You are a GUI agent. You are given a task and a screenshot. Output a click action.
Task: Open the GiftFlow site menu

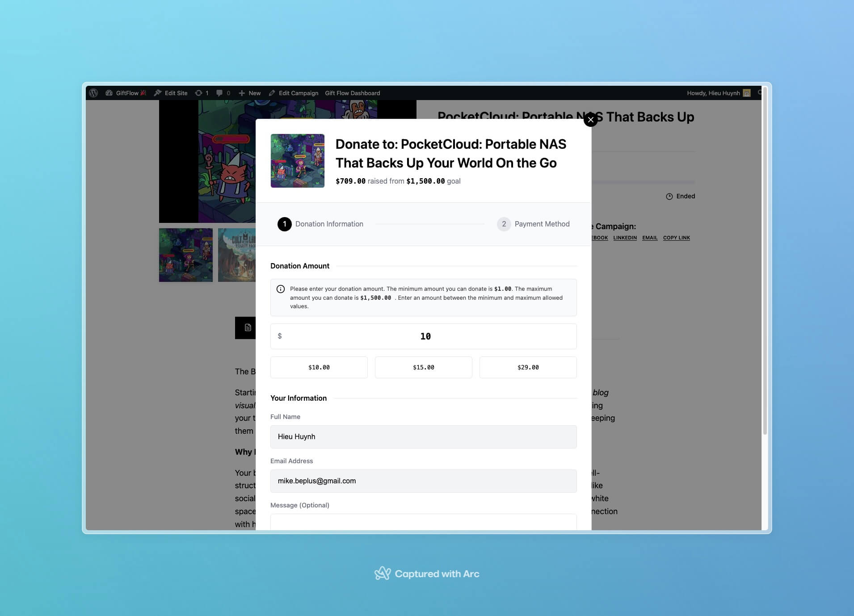[126, 93]
